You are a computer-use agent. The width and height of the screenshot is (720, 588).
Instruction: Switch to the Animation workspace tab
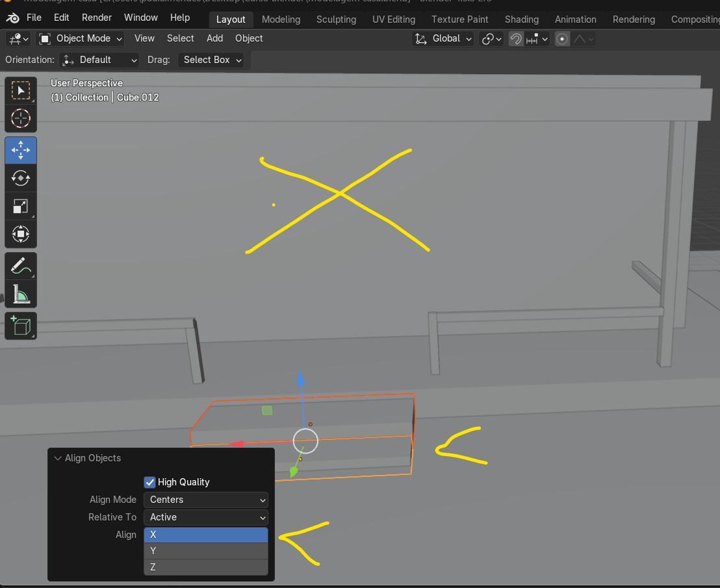575,19
